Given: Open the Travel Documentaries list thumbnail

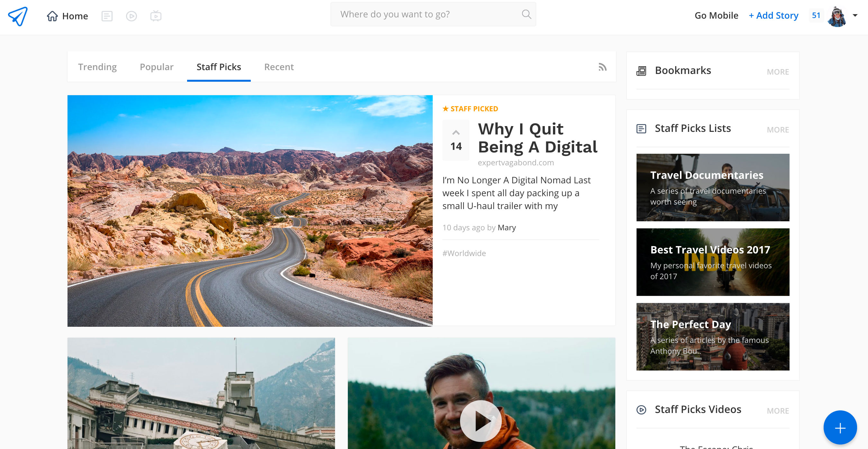Looking at the screenshot, I should [713, 188].
